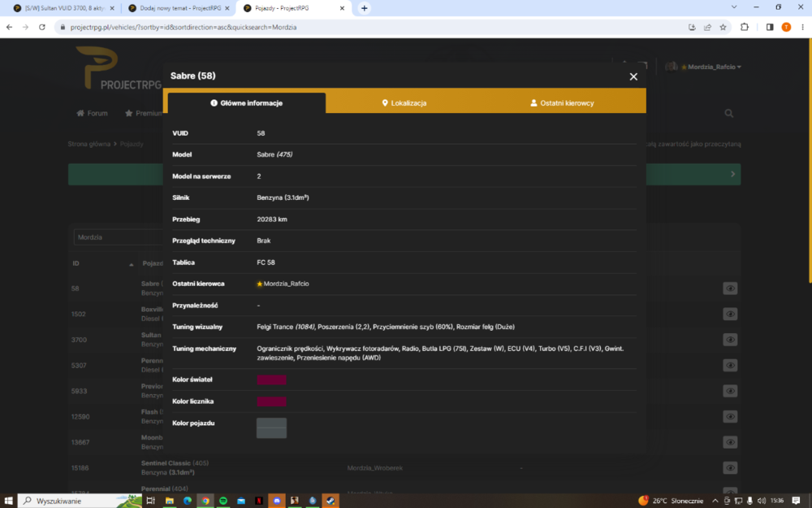Viewport: 812px width, 508px height.
Task: View details of vehicle 58 via eye icon
Action: point(730,289)
